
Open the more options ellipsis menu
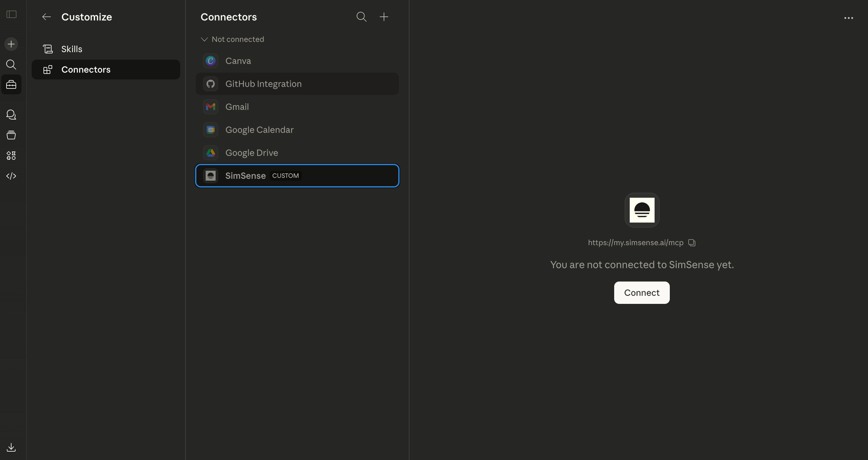pyautogui.click(x=848, y=18)
